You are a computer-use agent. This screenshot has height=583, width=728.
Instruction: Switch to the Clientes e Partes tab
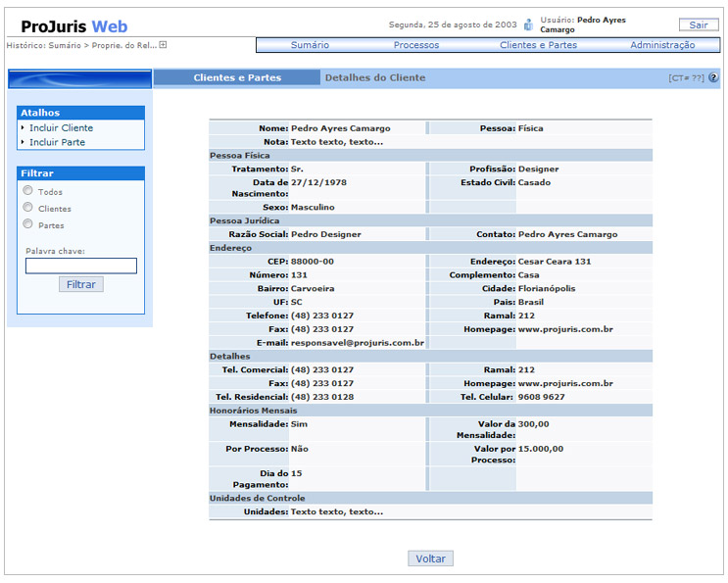[x=237, y=77]
